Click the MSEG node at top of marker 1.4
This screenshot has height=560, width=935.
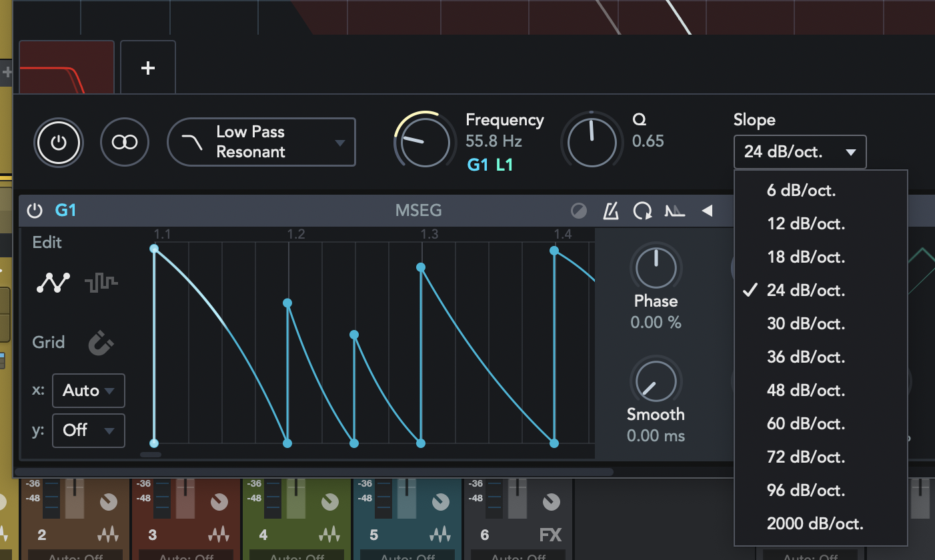click(554, 251)
